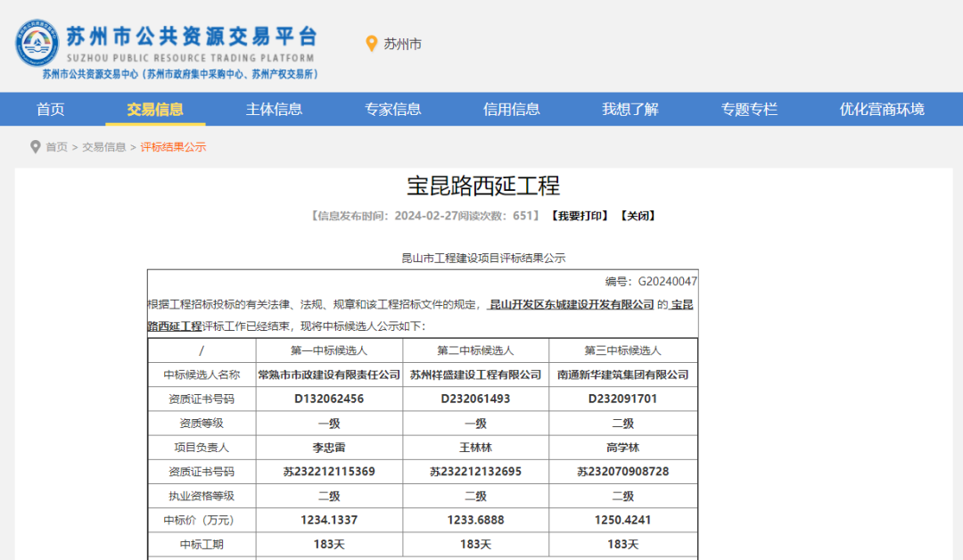Open the 主体信息 menu item

(275, 109)
